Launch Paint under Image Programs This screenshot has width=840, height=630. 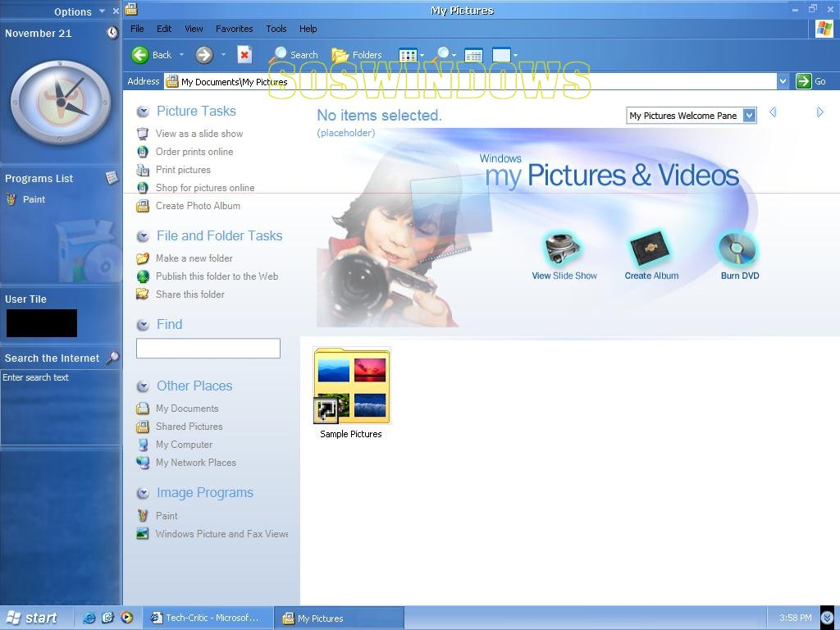coord(167,516)
